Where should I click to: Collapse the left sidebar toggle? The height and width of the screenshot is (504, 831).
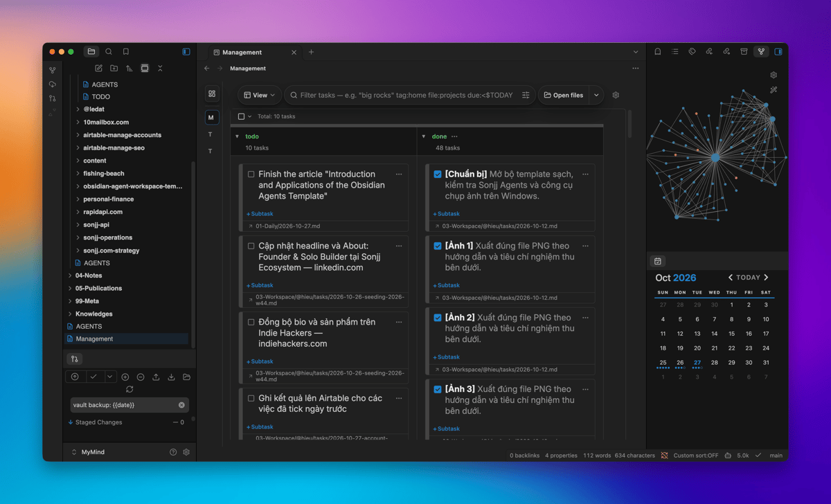coord(186,52)
